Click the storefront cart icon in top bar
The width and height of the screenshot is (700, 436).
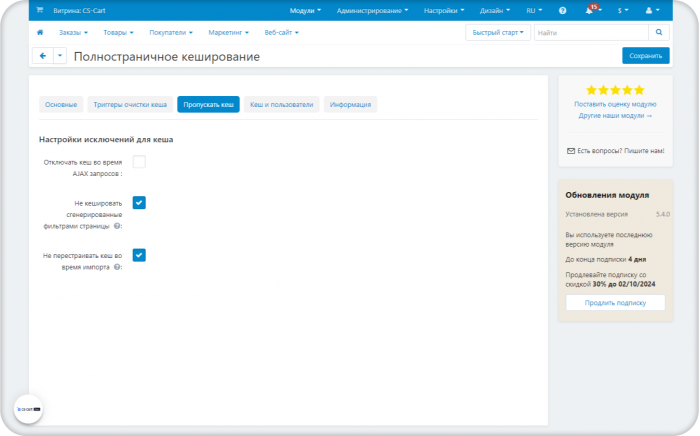(40, 10)
